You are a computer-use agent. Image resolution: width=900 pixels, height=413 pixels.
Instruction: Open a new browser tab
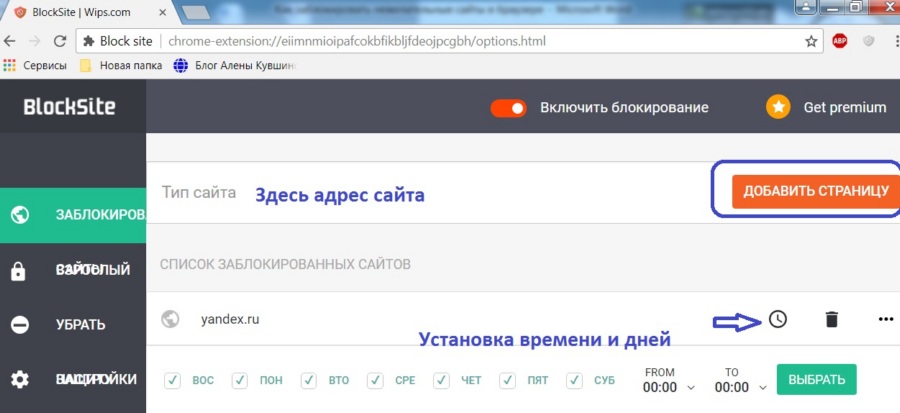coord(196,12)
